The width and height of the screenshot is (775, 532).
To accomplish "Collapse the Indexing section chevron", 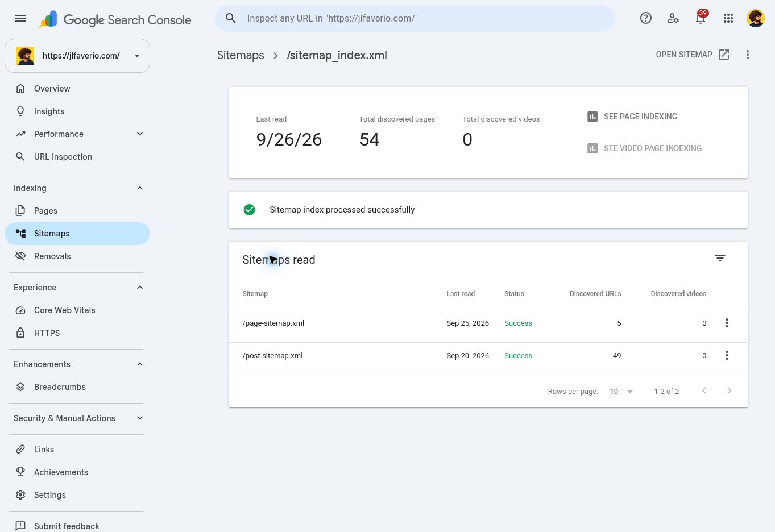I will point(140,188).
